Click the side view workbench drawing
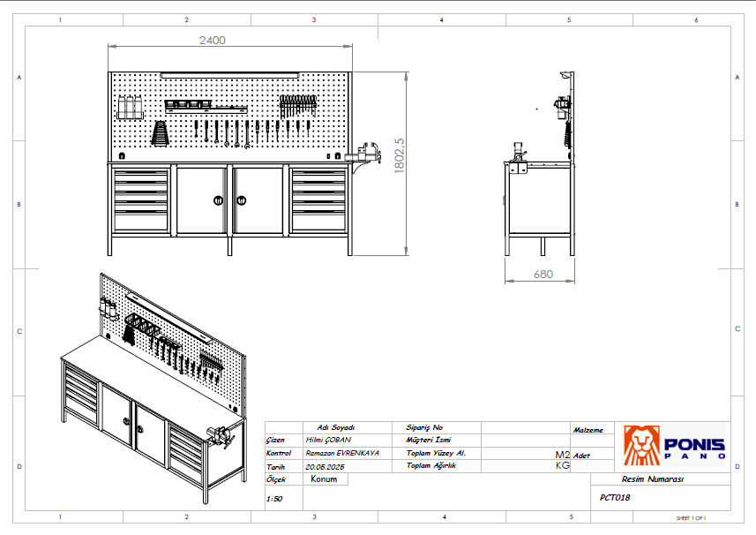 pos(540,194)
